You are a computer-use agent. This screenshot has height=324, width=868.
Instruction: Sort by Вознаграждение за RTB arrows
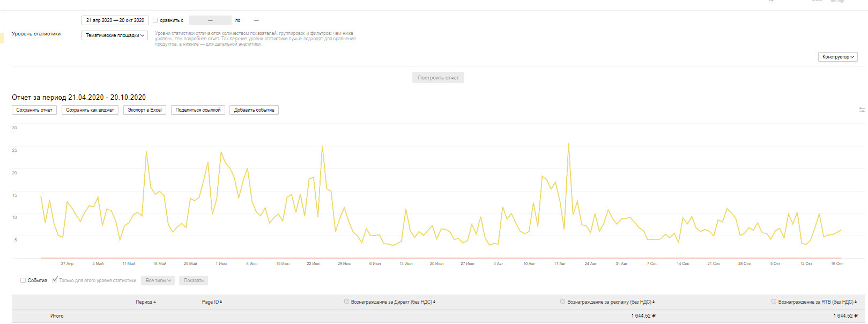coord(856,302)
